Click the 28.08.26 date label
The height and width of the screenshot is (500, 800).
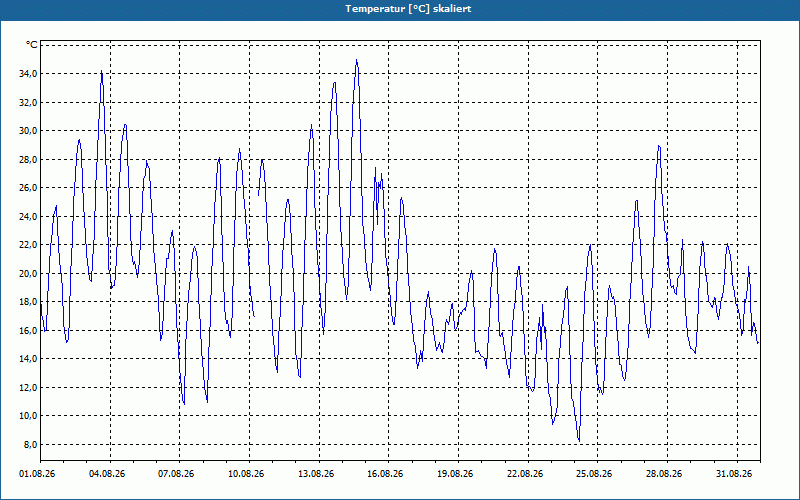tap(664, 474)
